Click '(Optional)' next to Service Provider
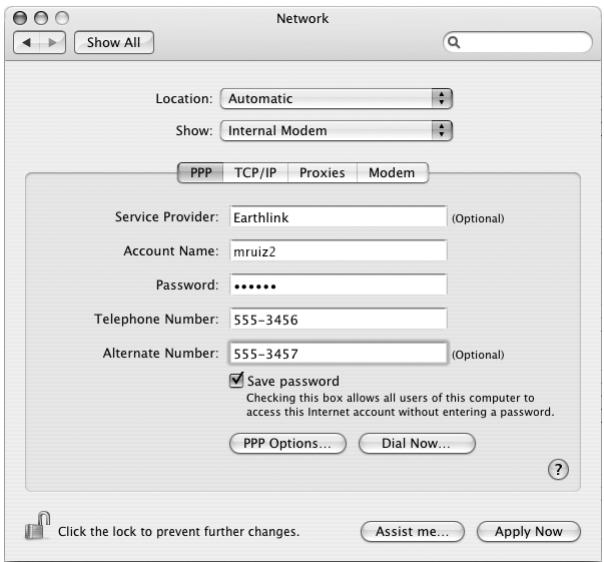604x562 pixels. pos(478,218)
